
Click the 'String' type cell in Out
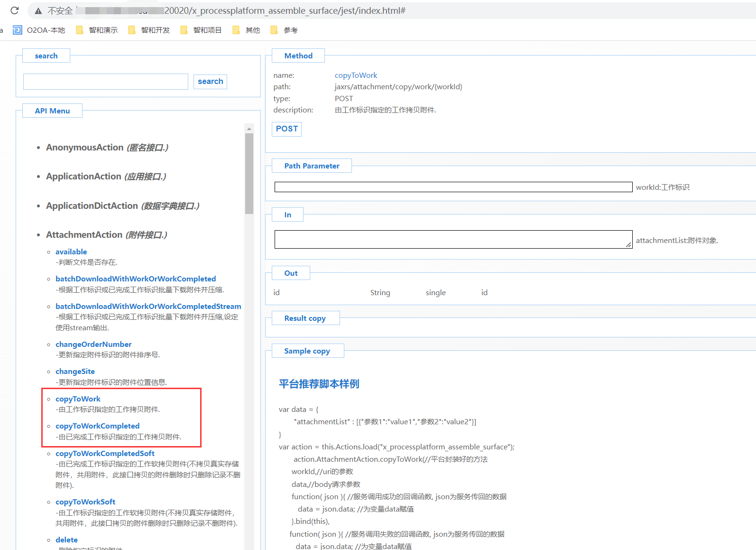pos(380,293)
